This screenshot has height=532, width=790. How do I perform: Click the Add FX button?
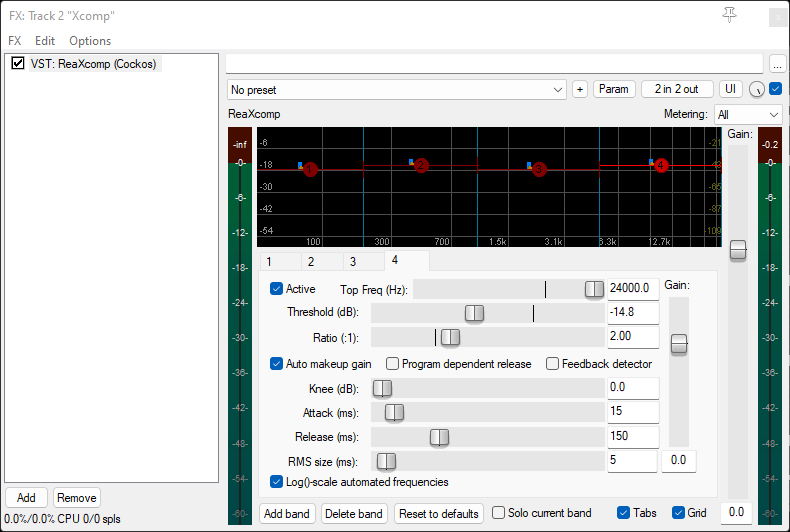pos(26,498)
